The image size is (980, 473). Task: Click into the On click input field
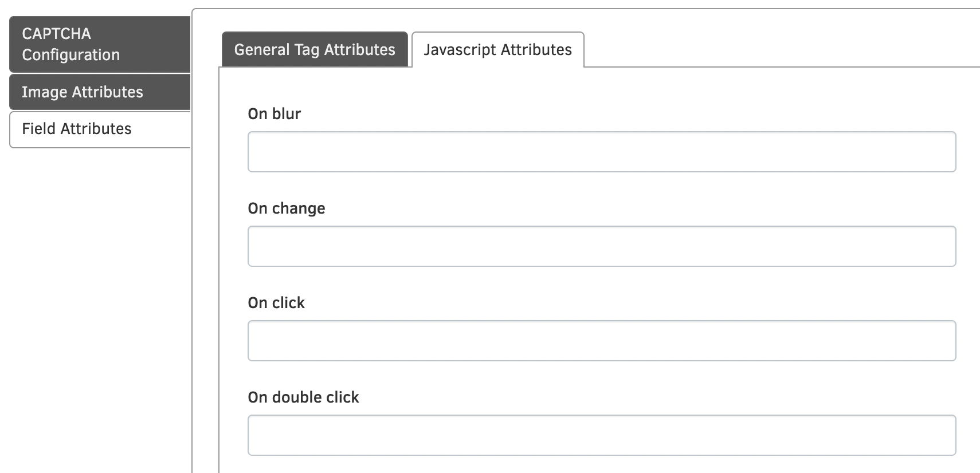click(x=601, y=341)
